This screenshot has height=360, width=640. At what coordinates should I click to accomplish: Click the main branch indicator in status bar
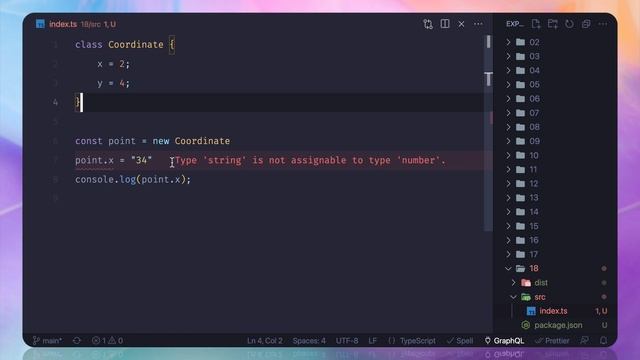[x=47, y=340]
